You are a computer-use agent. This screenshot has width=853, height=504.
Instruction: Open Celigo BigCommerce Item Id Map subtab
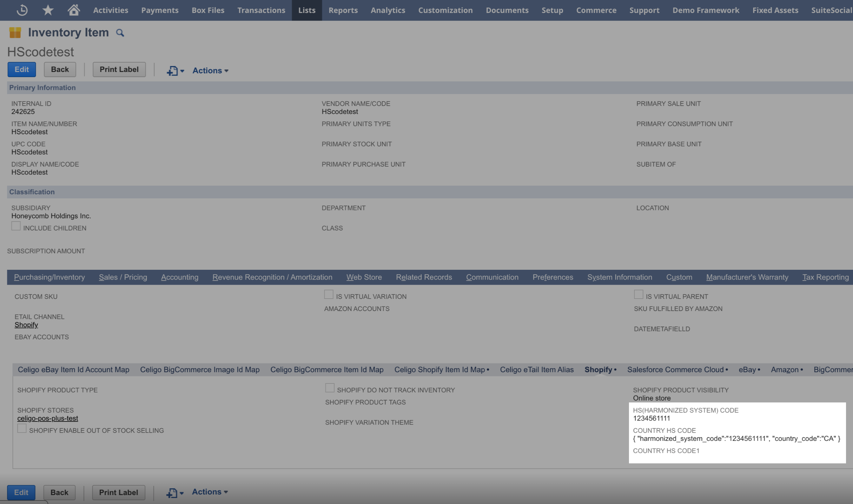tap(327, 369)
